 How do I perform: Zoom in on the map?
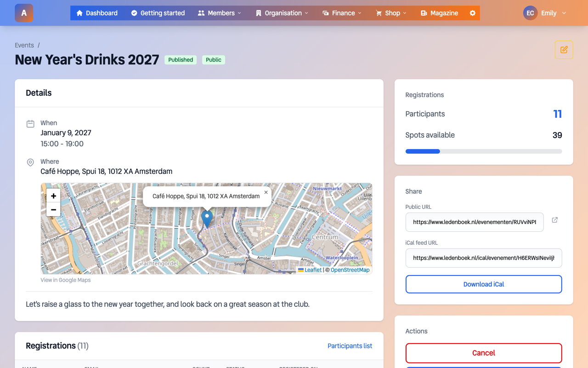click(54, 196)
